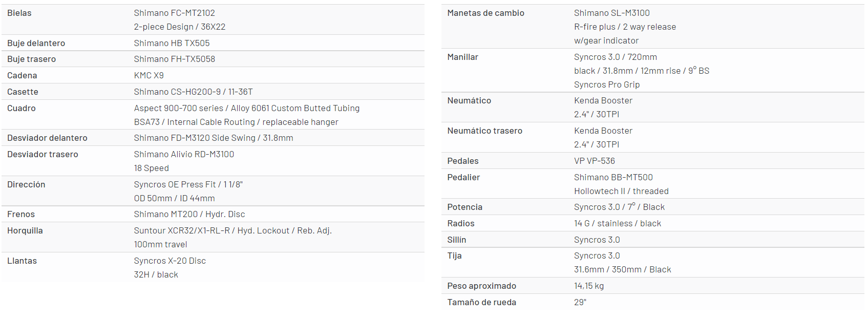Click the Tamaño de rueda label
The height and width of the screenshot is (319, 868).
coord(481,302)
